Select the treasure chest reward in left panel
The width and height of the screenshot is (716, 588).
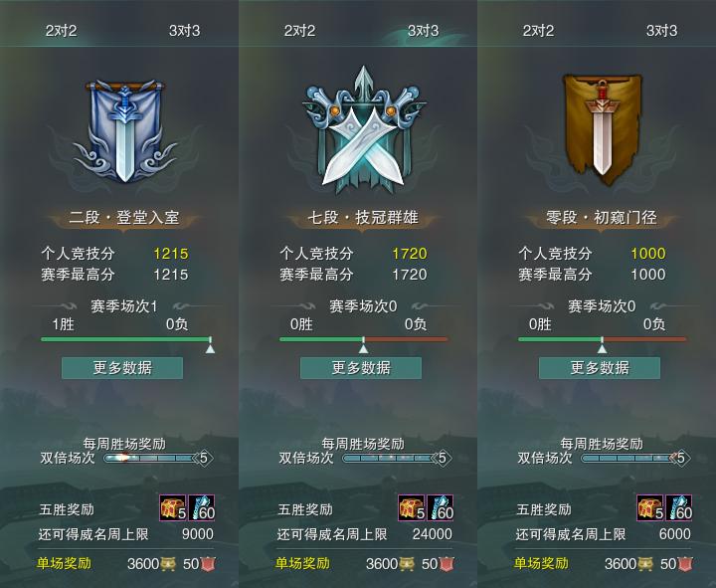click(x=173, y=507)
